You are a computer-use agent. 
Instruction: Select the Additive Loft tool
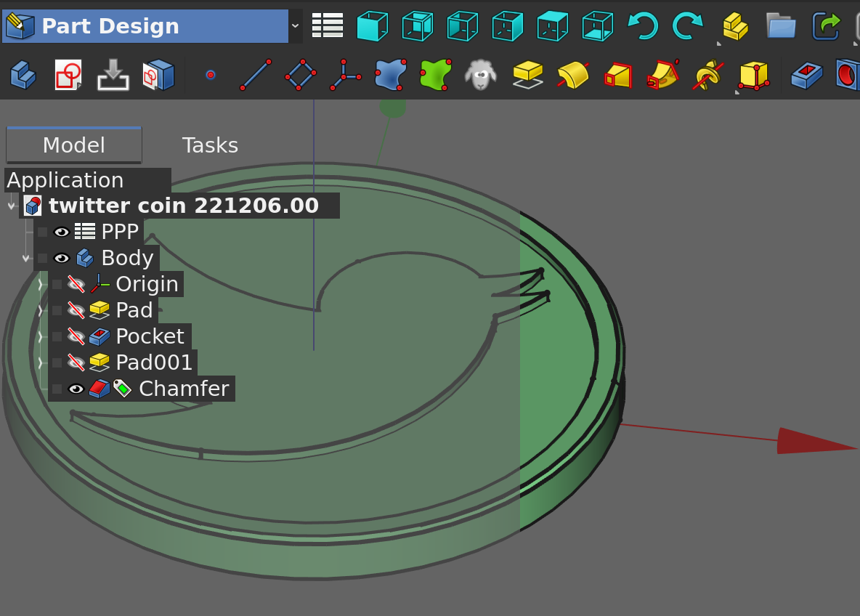[x=617, y=75]
